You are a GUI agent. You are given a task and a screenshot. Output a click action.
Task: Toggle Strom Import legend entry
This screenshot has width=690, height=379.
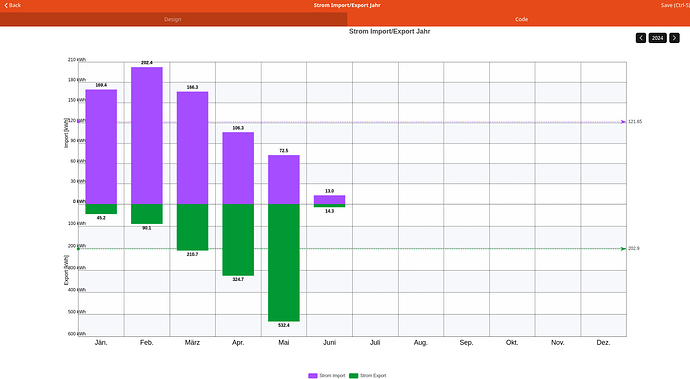(x=327, y=375)
